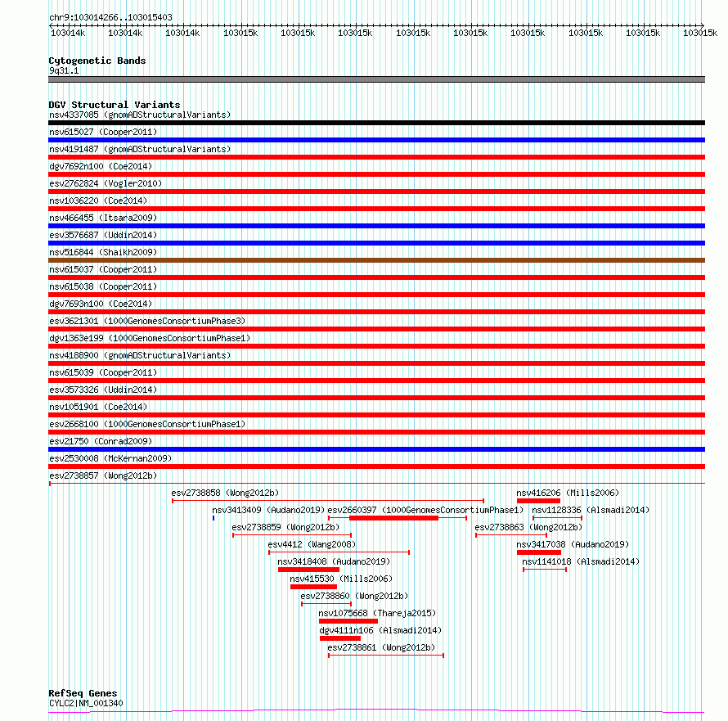Select nsv416206 (Mills2006) label
This screenshot has width=728, height=721.
coord(568,493)
